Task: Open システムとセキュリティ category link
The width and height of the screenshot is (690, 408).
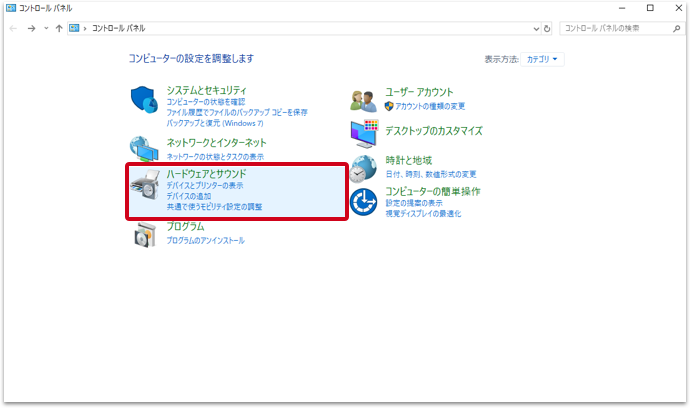Action: [x=206, y=90]
